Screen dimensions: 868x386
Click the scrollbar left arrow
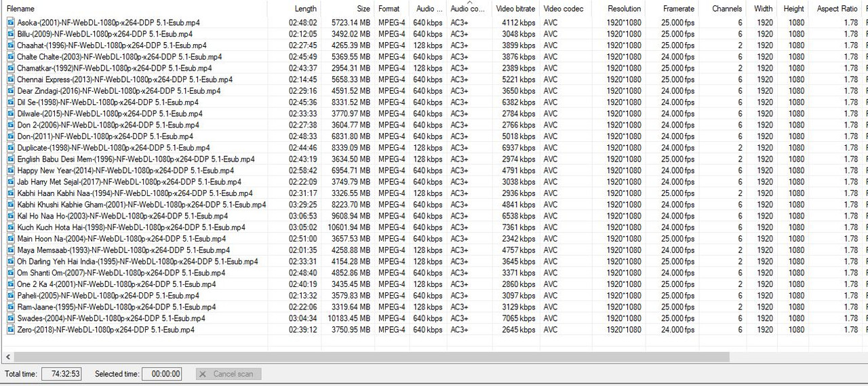[7, 357]
